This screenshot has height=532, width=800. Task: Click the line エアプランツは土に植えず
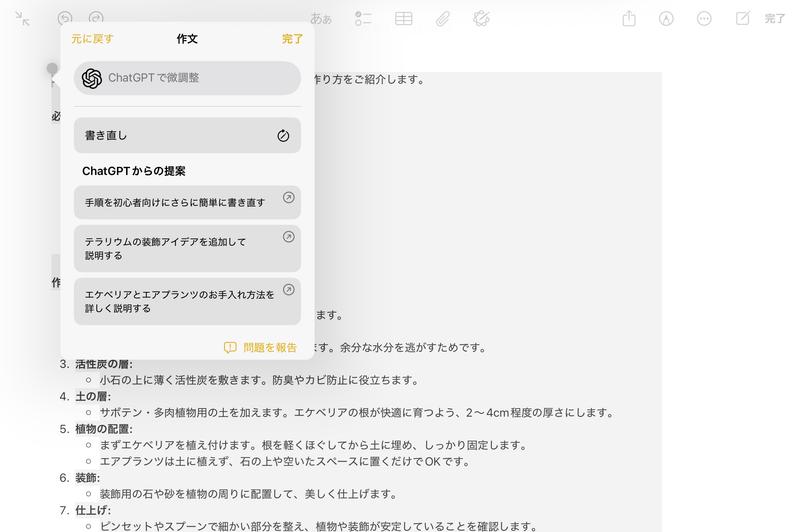[285, 462]
